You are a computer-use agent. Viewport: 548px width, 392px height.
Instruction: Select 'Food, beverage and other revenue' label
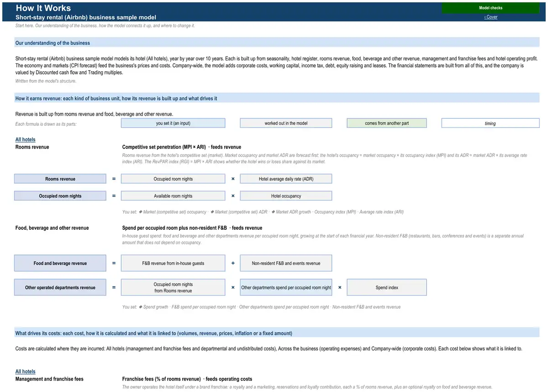click(52, 228)
